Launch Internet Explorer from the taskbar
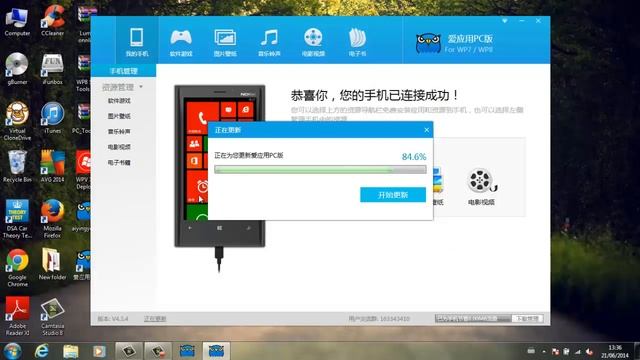Screen dimensions: 640x360 (42, 351)
